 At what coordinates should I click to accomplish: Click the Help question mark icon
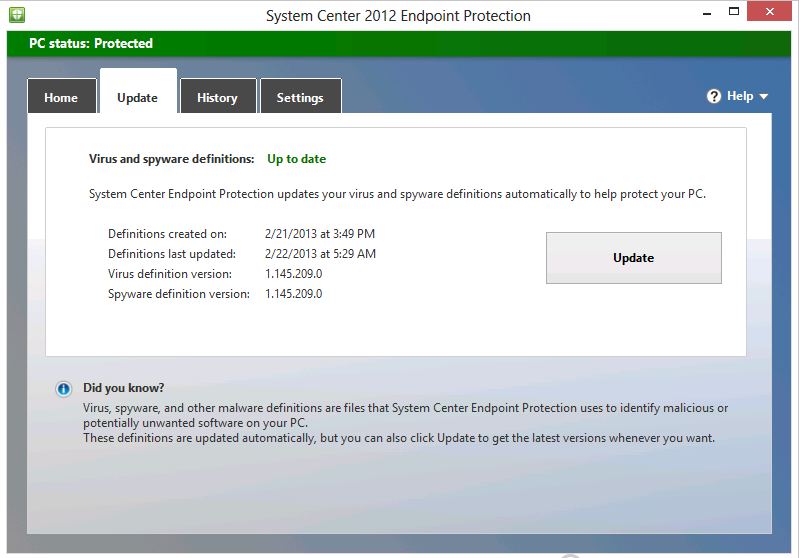coord(714,96)
